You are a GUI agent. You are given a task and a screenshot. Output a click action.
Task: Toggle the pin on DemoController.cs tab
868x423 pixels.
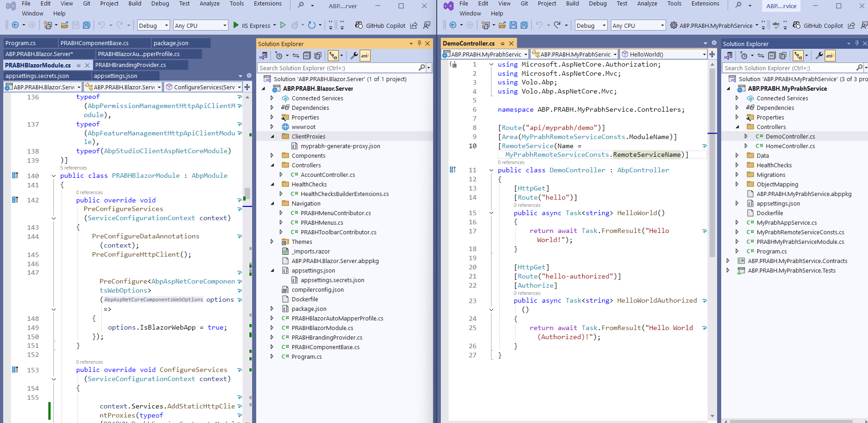click(502, 44)
